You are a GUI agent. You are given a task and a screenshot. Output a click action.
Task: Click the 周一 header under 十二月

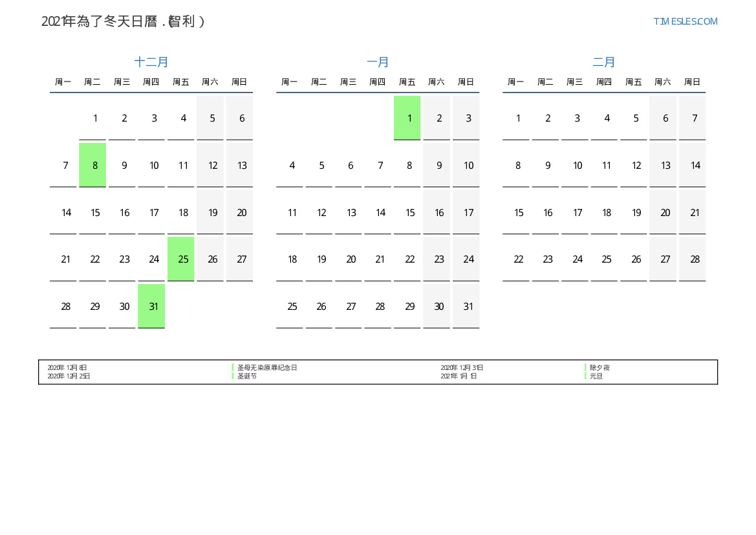(x=63, y=82)
